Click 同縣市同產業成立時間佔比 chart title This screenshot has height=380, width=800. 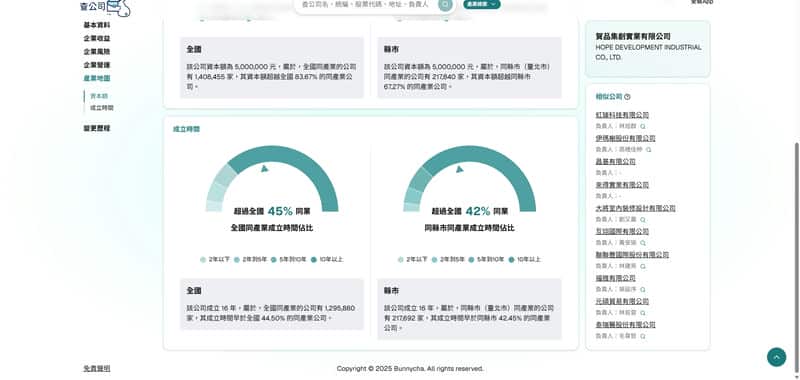point(469,228)
